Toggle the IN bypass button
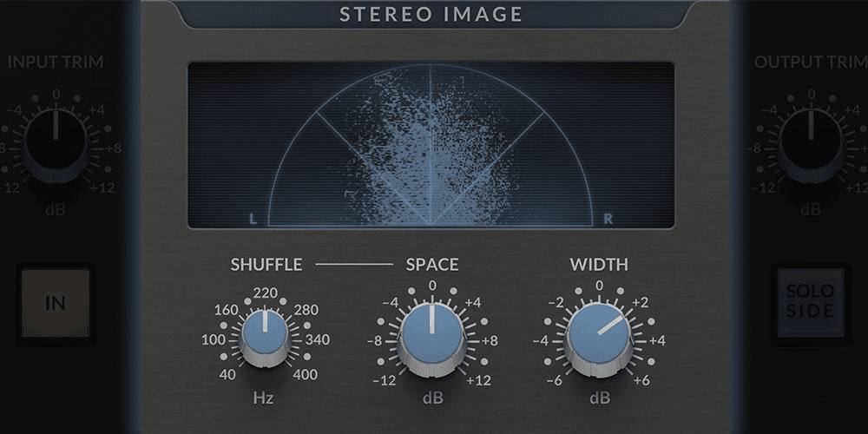868x434 pixels. [x=56, y=304]
